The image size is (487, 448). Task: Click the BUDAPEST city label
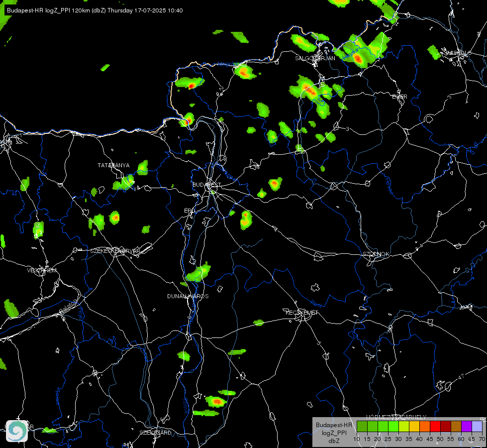pyautogui.click(x=207, y=185)
